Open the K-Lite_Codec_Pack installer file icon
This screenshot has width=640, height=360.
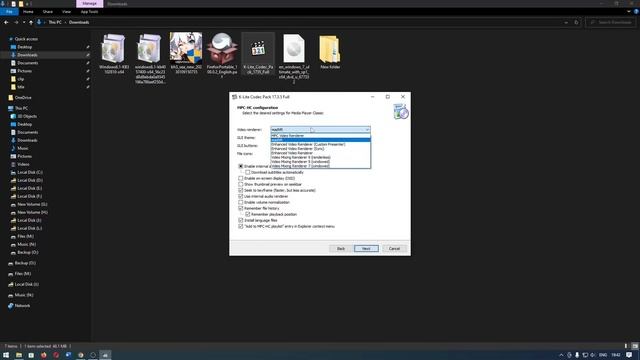(258, 53)
